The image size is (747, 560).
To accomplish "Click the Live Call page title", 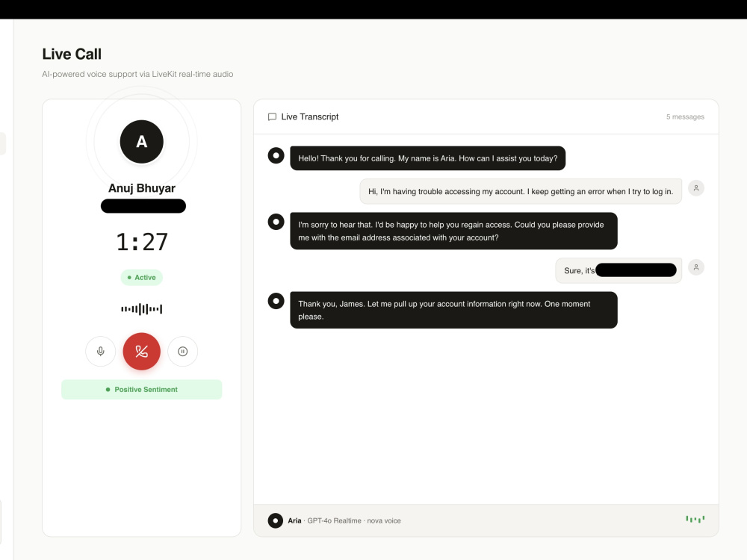I will click(72, 55).
